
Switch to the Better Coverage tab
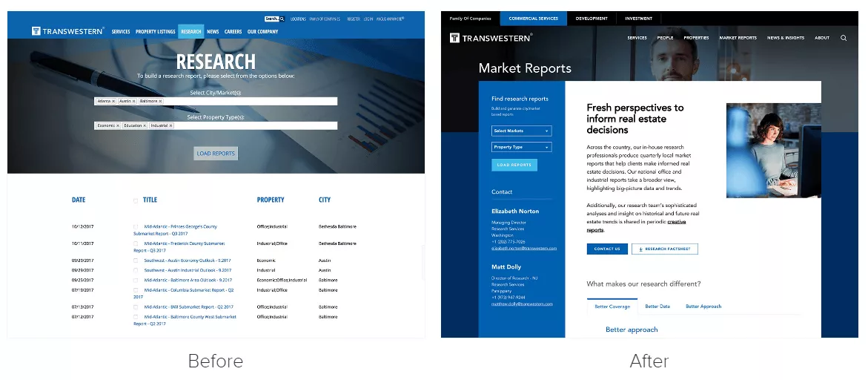(x=612, y=307)
